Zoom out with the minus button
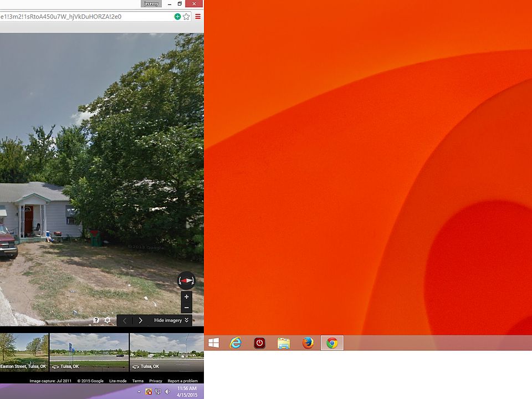 click(x=186, y=308)
